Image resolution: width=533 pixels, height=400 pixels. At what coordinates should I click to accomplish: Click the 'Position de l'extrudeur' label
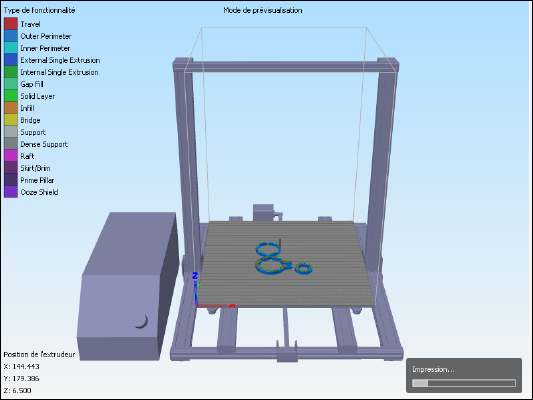pos(39,354)
